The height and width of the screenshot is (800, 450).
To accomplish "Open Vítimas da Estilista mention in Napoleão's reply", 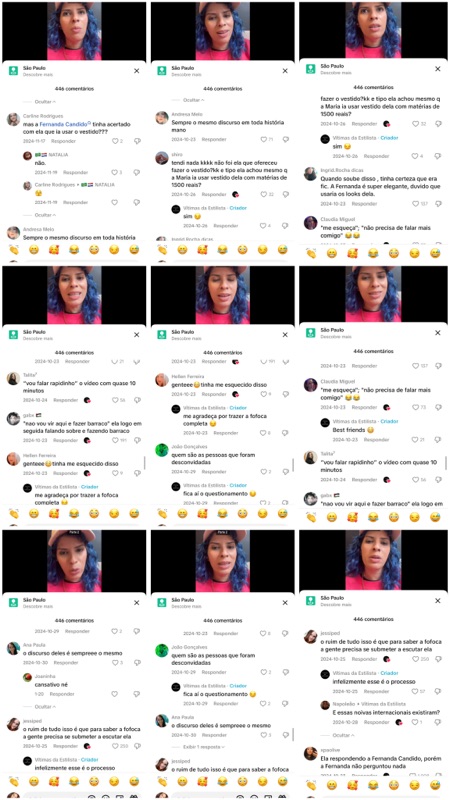I will coord(381,704).
